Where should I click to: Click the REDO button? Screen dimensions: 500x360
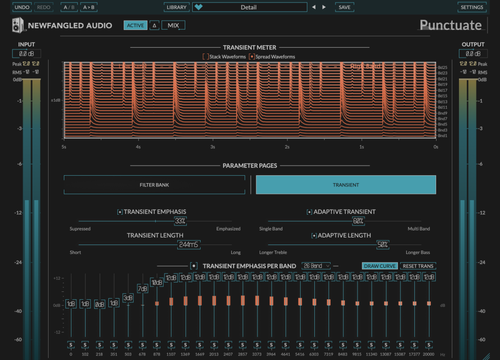(44, 7)
